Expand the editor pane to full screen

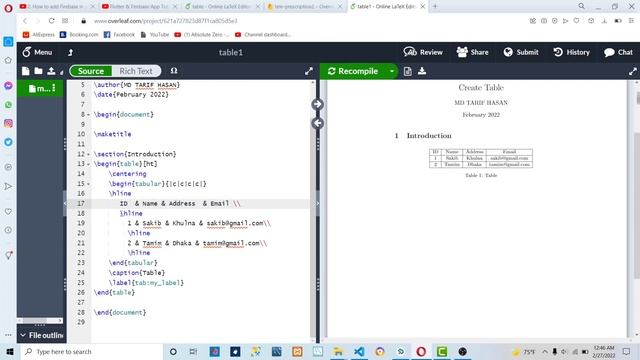click(x=309, y=71)
